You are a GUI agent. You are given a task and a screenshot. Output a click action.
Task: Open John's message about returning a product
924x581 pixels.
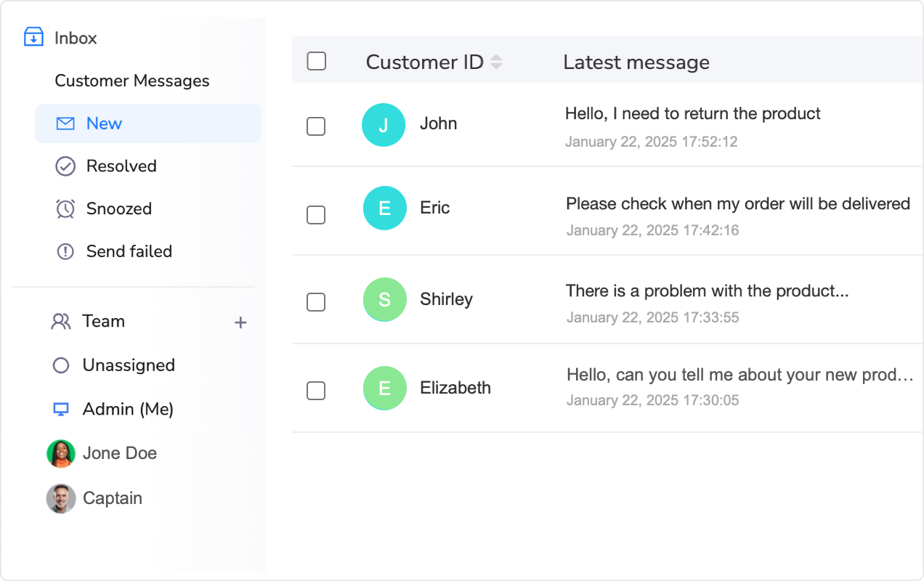pyautogui.click(x=692, y=114)
